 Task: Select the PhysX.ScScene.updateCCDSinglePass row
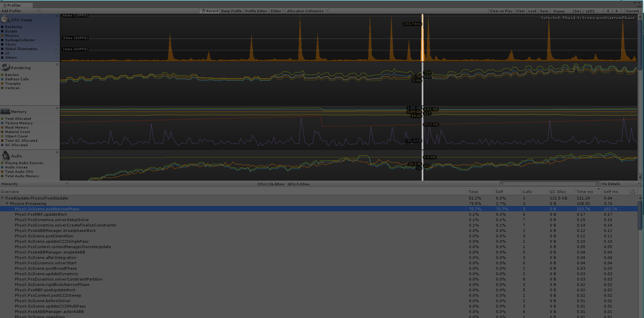coord(319,241)
